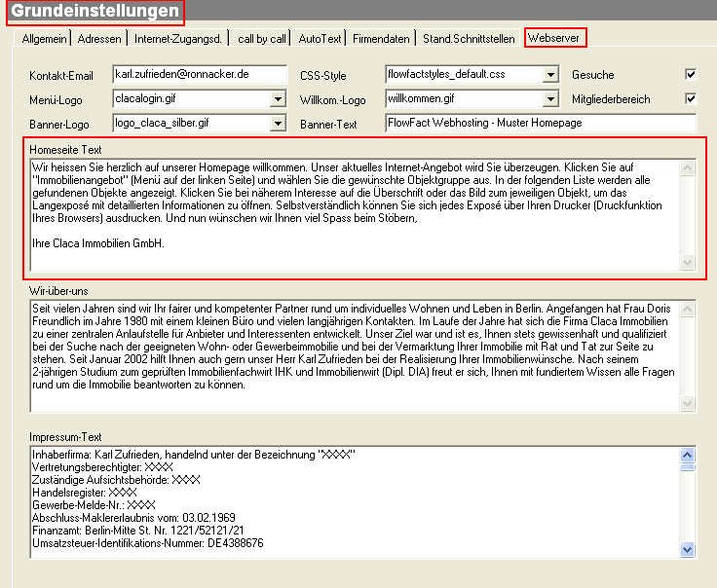This screenshot has width=717, height=588.
Task: Click the Mitgliederbereich label
Action: click(611, 99)
